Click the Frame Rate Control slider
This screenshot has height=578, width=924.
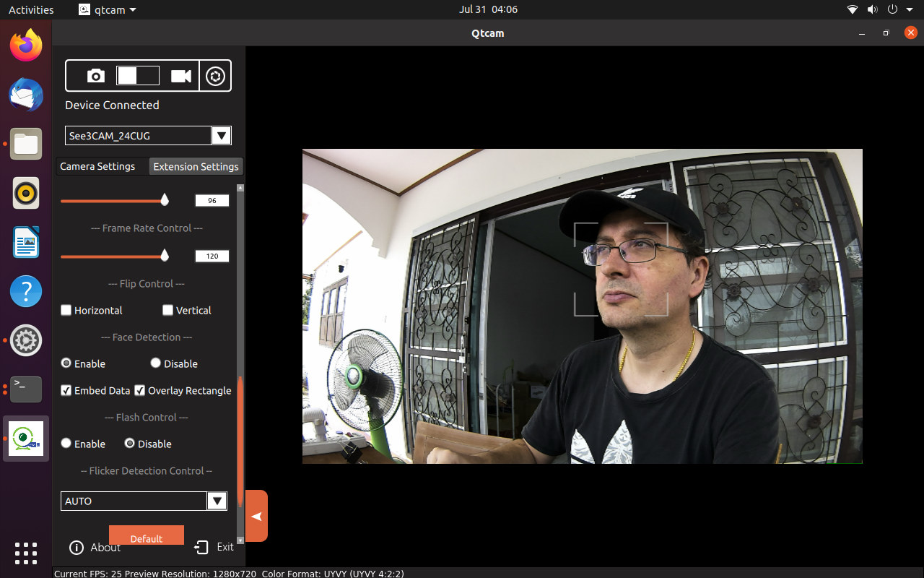click(x=115, y=256)
